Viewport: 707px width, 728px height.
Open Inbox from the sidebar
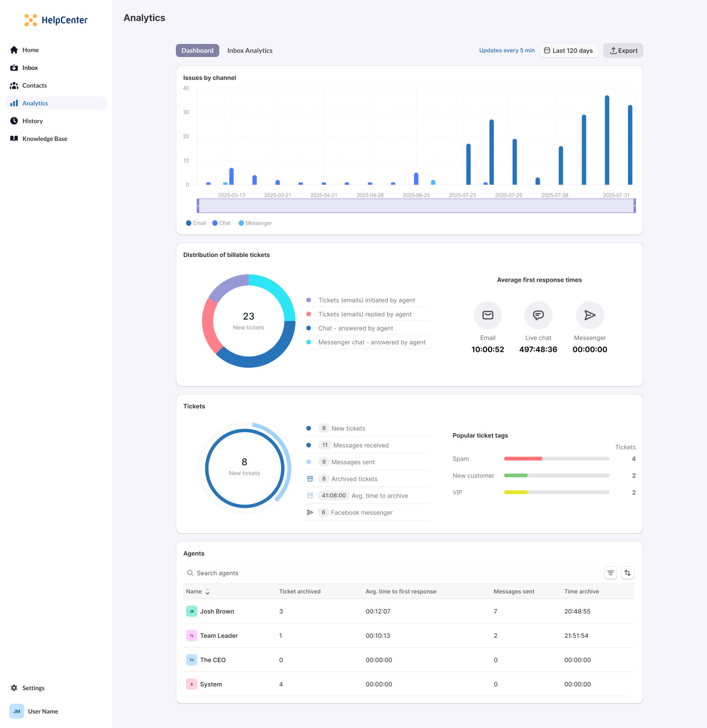(30, 68)
